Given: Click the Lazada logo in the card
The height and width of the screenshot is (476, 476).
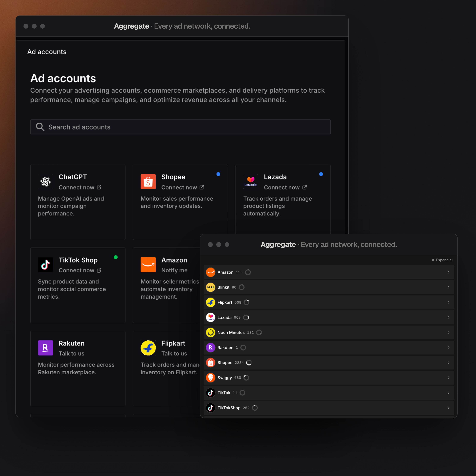Looking at the screenshot, I should [251, 182].
